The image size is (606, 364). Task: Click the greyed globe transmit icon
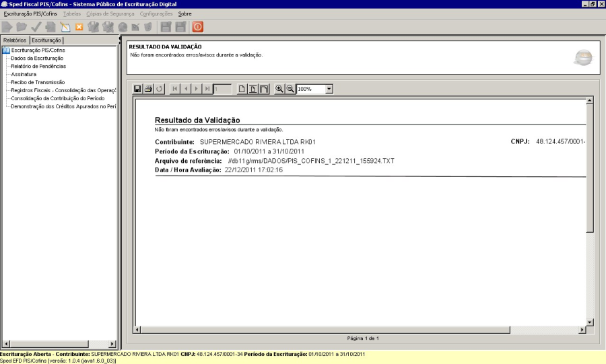[x=123, y=27]
